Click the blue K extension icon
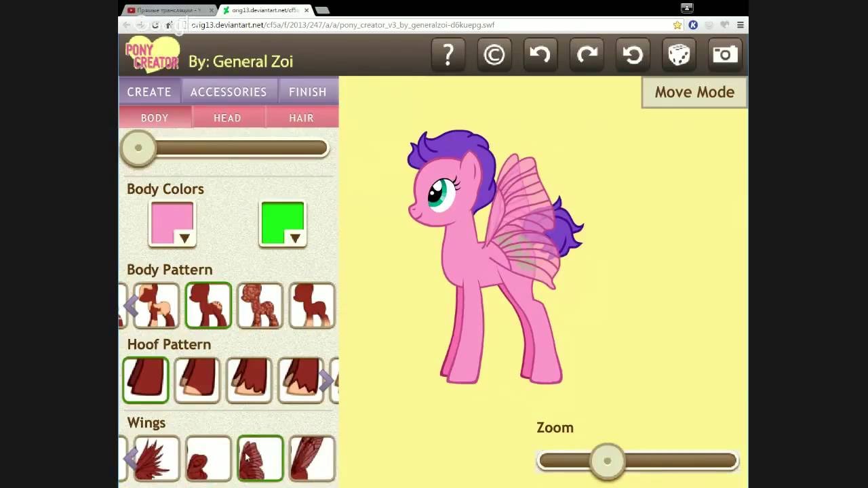The height and width of the screenshot is (488, 868). (x=693, y=25)
